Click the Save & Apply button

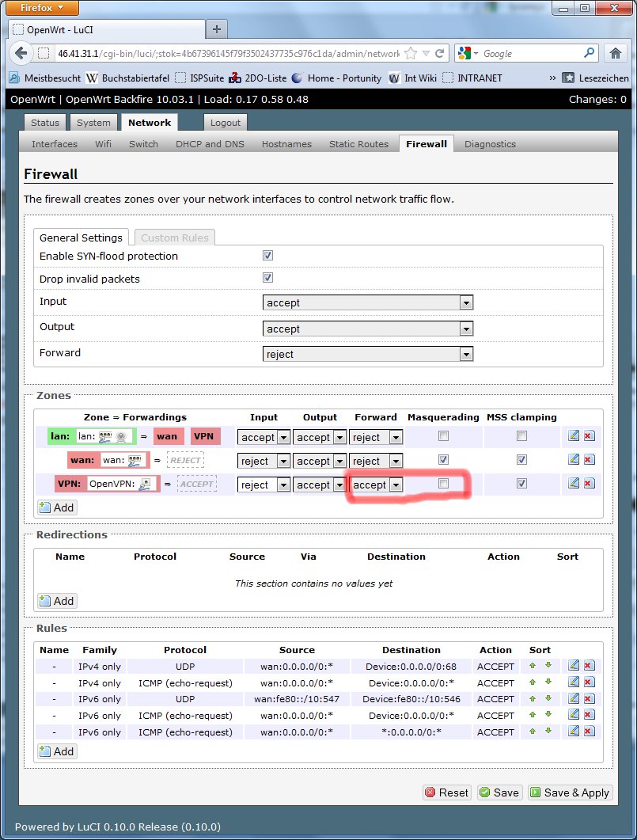coord(569,792)
